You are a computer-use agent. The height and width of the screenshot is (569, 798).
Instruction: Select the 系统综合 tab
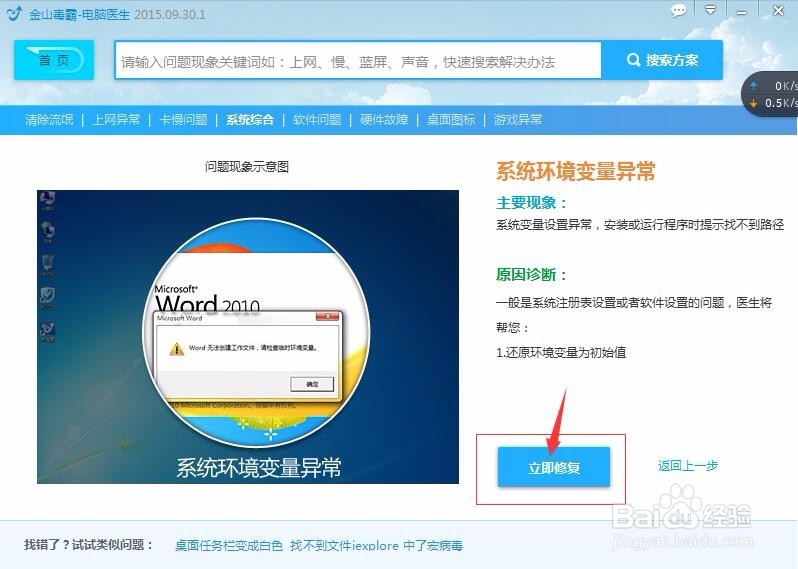point(250,120)
